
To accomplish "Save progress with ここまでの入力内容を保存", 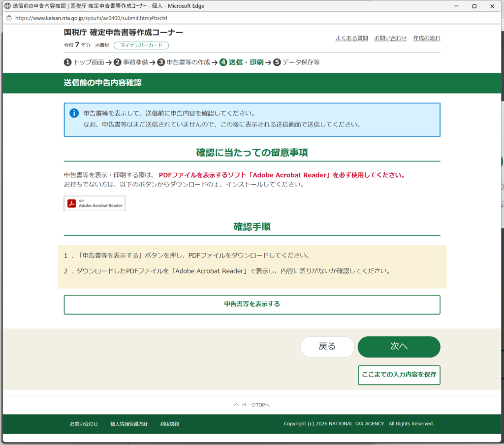I will (399, 375).
